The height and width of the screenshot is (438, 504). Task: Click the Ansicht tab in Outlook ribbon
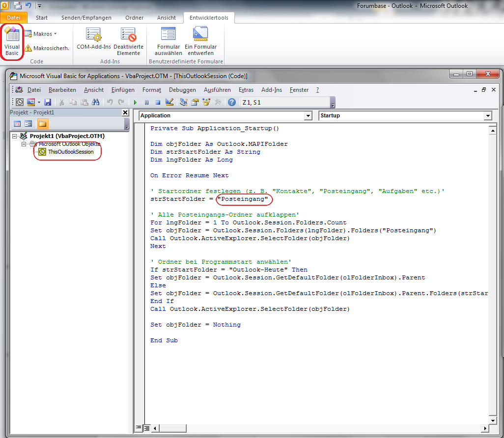pyautogui.click(x=166, y=18)
